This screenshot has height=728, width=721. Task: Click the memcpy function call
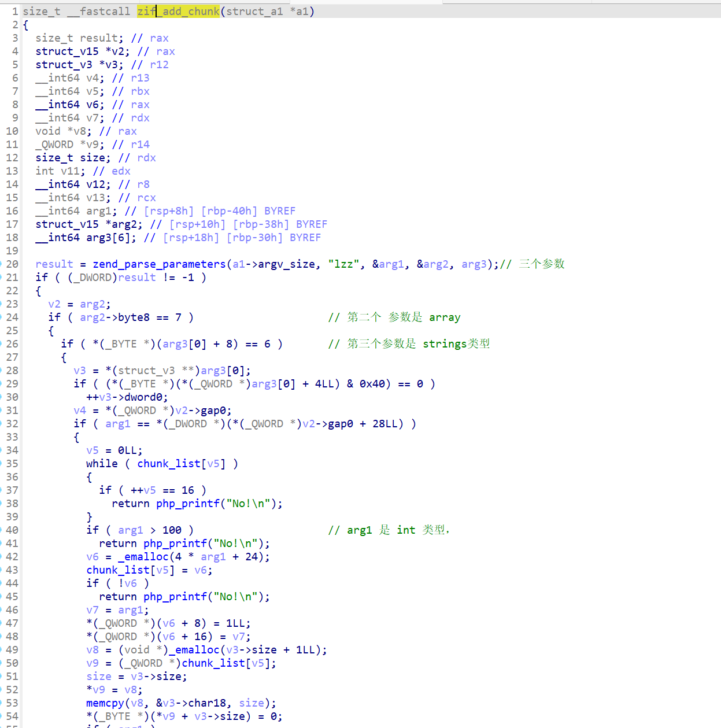(x=105, y=703)
